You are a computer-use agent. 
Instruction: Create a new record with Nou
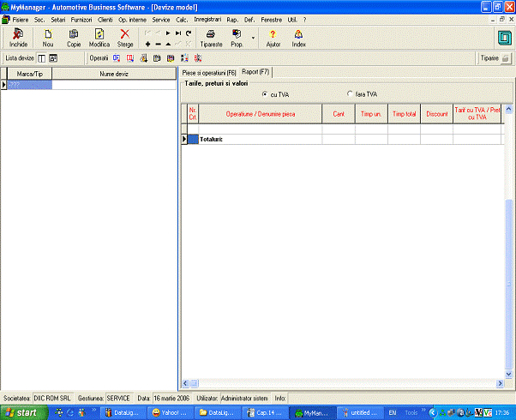pos(48,37)
